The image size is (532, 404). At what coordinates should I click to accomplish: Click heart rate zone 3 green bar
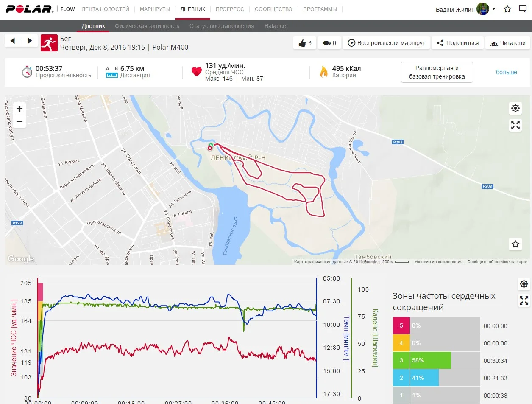point(430,361)
